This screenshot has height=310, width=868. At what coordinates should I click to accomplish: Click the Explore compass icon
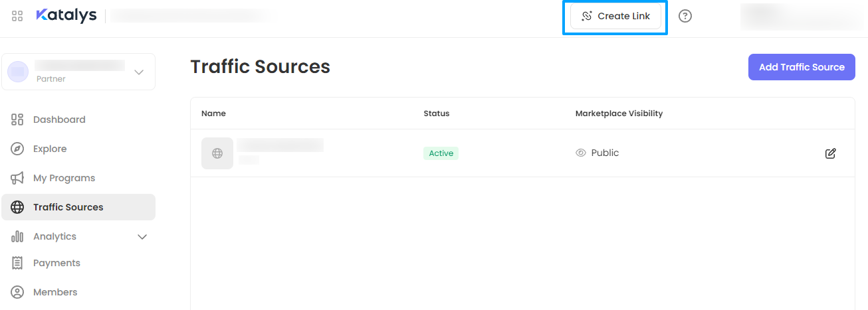pos(18,149)
